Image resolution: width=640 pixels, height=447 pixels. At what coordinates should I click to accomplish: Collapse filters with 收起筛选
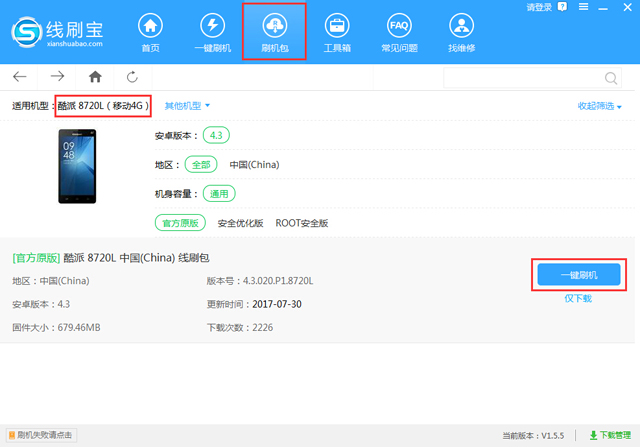(600, 106)
